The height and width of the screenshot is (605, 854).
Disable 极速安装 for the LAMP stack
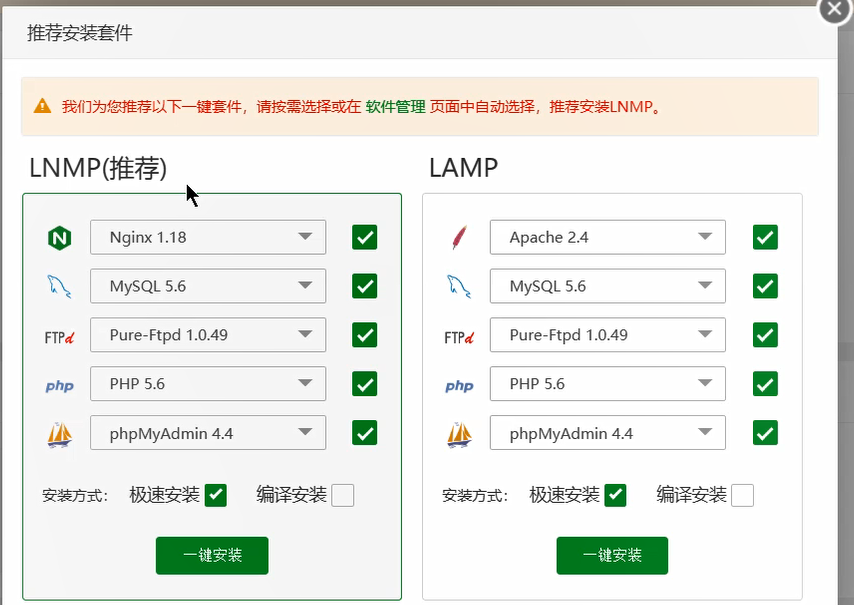[x=615, y=495]
